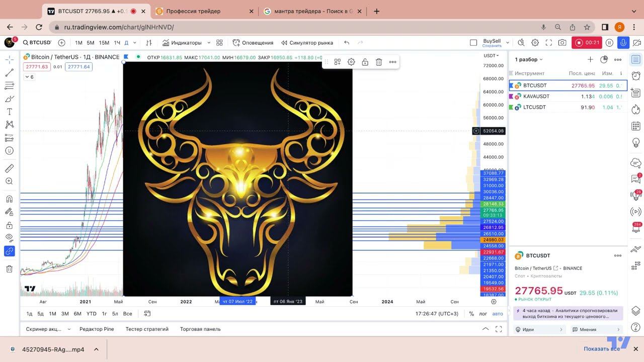Viewport: 644px width, 362px height.
Task: Show the Все full date range
Action: [128, 314]
